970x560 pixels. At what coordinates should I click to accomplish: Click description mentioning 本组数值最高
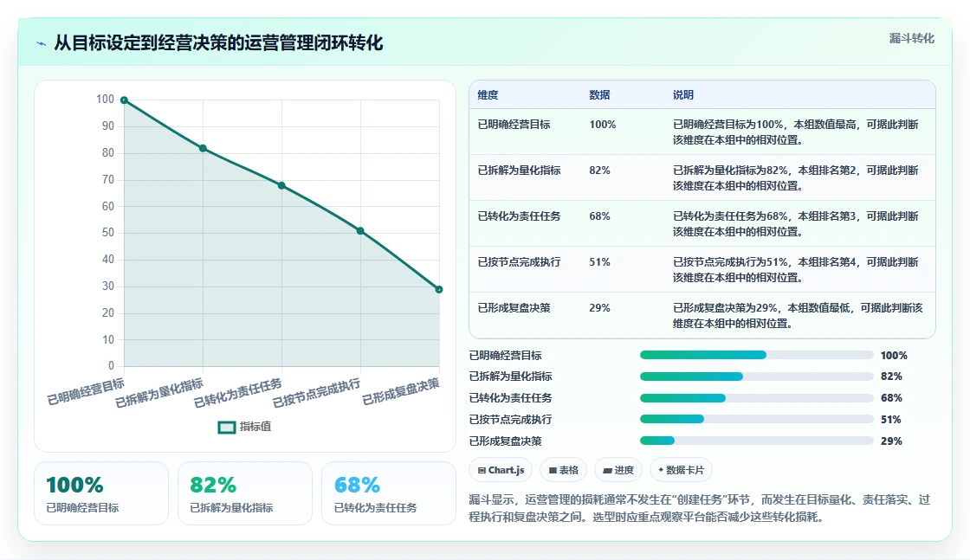point(796,132)
